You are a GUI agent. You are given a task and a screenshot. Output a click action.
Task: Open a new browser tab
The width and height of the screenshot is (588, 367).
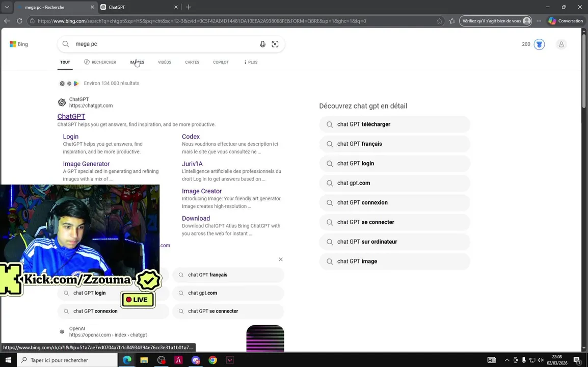click(x=189, y=7)
